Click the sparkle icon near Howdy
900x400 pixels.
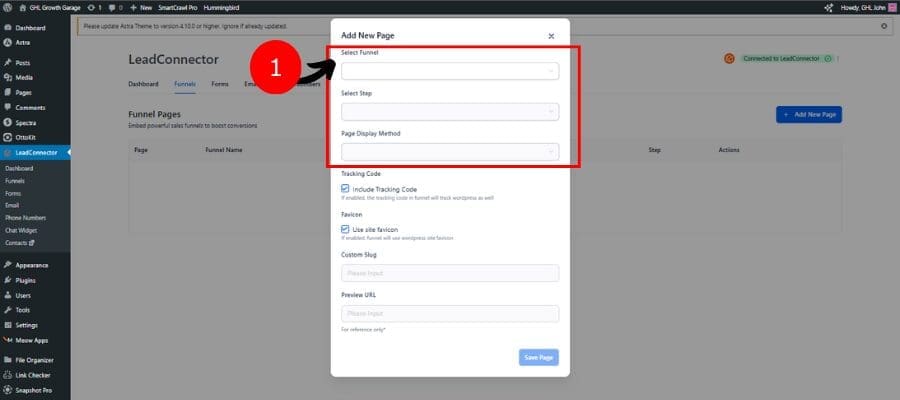point(828,8)
